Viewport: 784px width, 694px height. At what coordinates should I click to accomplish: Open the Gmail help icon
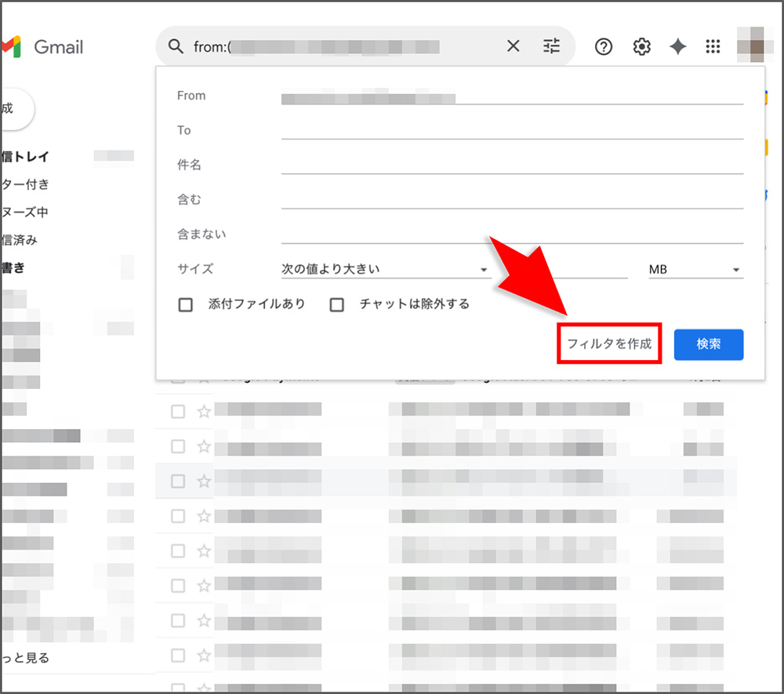tap(603, 46)
